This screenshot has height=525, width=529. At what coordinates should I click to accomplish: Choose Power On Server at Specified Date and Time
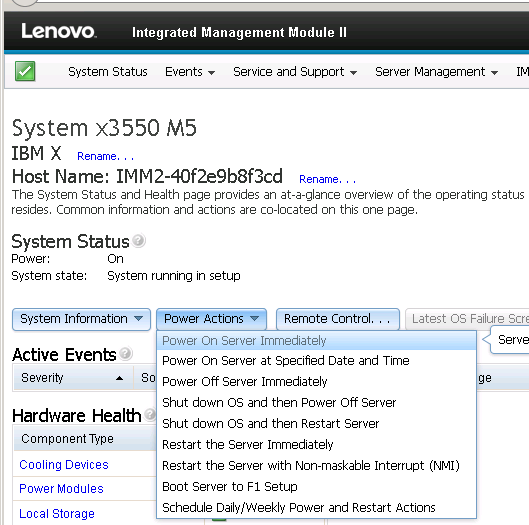[x=316, y=361]
